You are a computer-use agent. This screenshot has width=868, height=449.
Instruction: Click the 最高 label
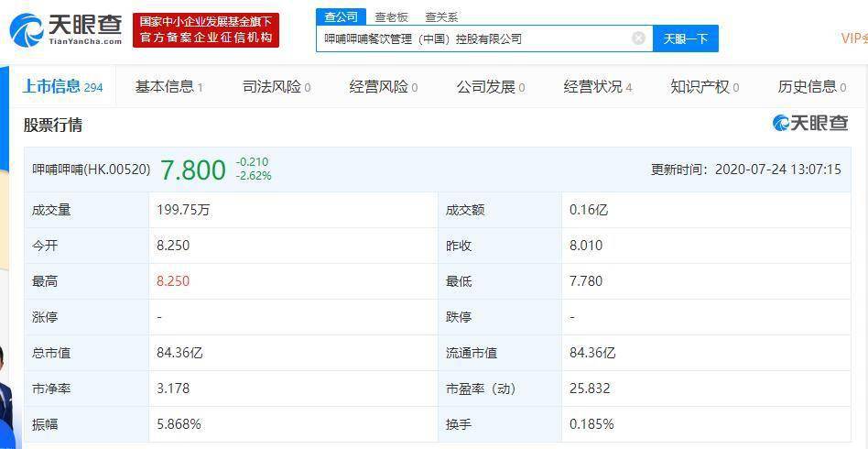[x=45, y=281]
